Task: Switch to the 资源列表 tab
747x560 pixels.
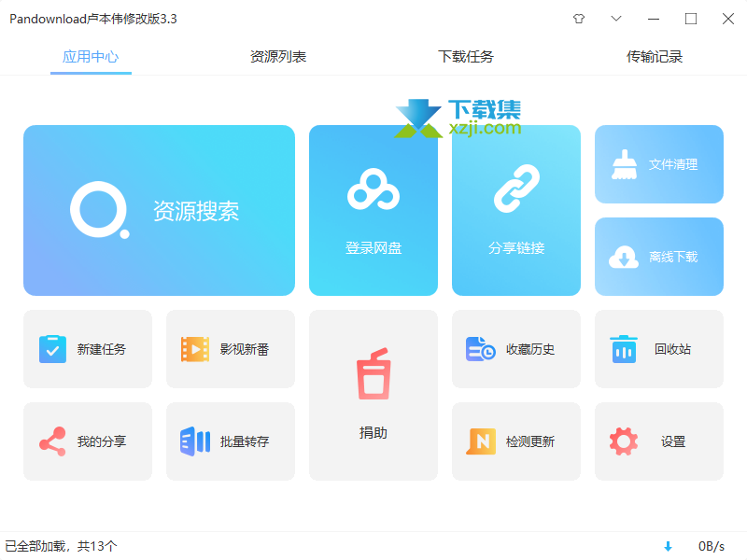Action: 278,57
